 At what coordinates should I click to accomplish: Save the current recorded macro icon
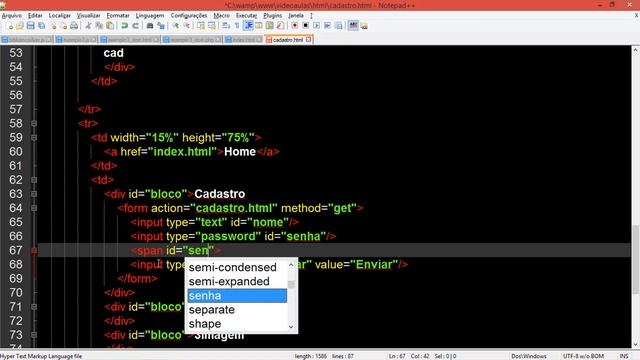click(338, 26)
